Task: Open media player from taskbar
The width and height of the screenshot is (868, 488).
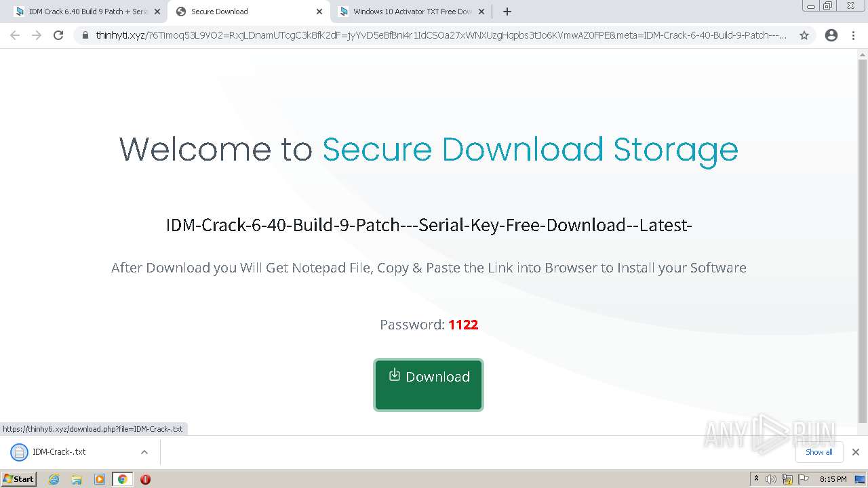Action: click(100, 479)
